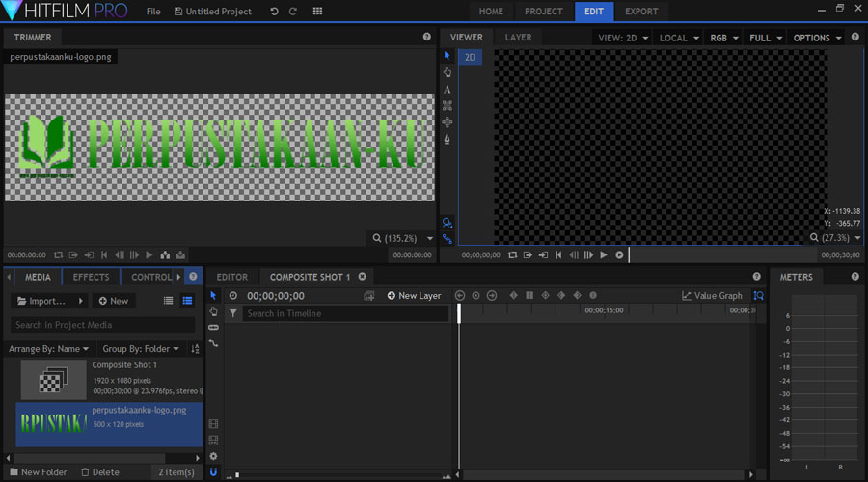This screenshot has width=868, height=482.
Task: Toggle Viewer loop playback
Action: coord(513,255)
